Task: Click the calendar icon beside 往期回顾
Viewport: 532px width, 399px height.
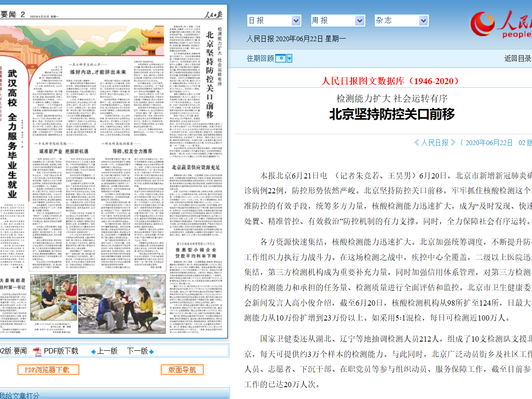Action: [x=280, y=58]
